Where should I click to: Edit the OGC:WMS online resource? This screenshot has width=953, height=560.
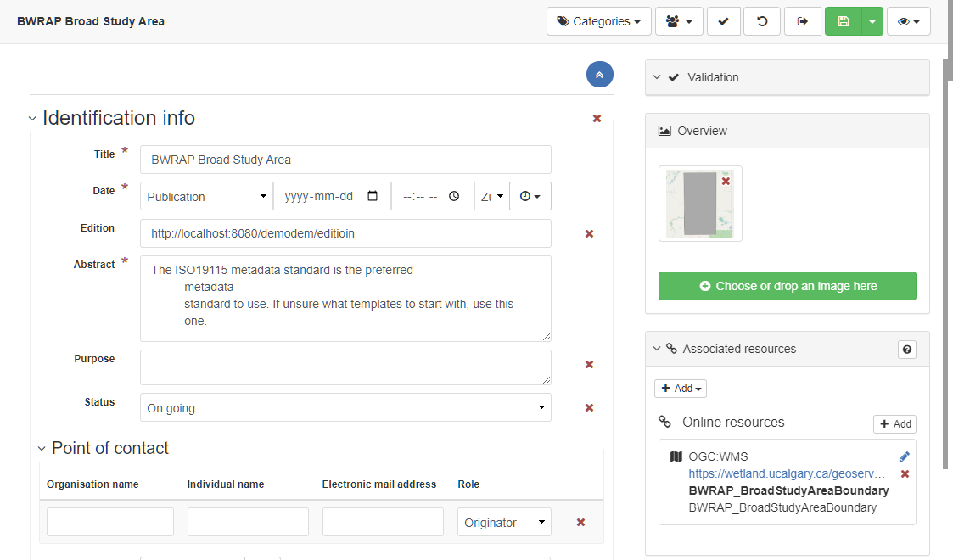tap(905, 456)
